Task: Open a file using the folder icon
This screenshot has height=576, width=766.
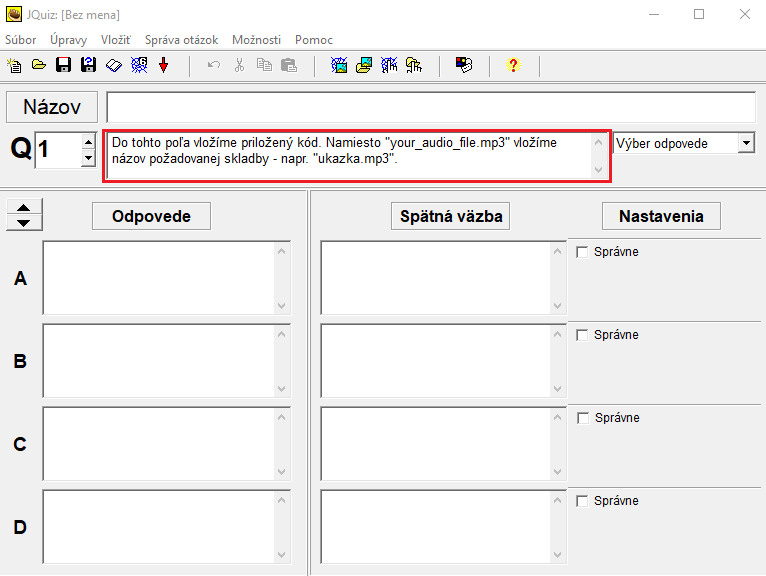Action: pos(38,66)
